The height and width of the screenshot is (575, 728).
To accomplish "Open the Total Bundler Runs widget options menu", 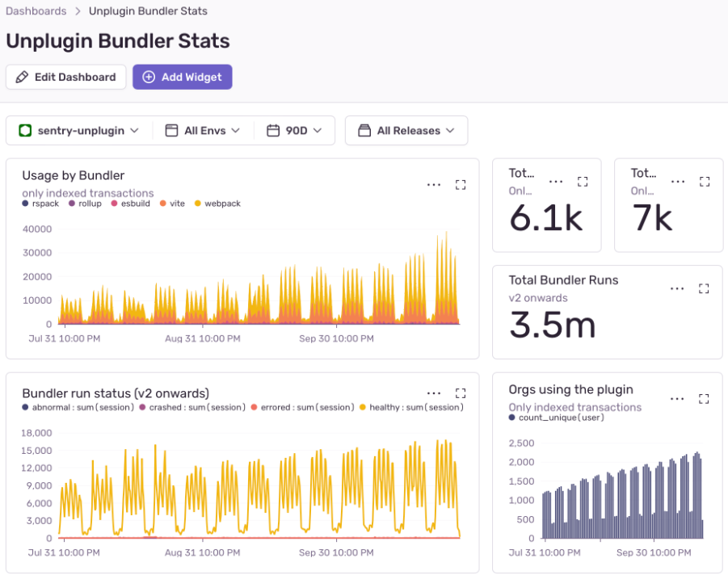I will [x=677, y=288].
